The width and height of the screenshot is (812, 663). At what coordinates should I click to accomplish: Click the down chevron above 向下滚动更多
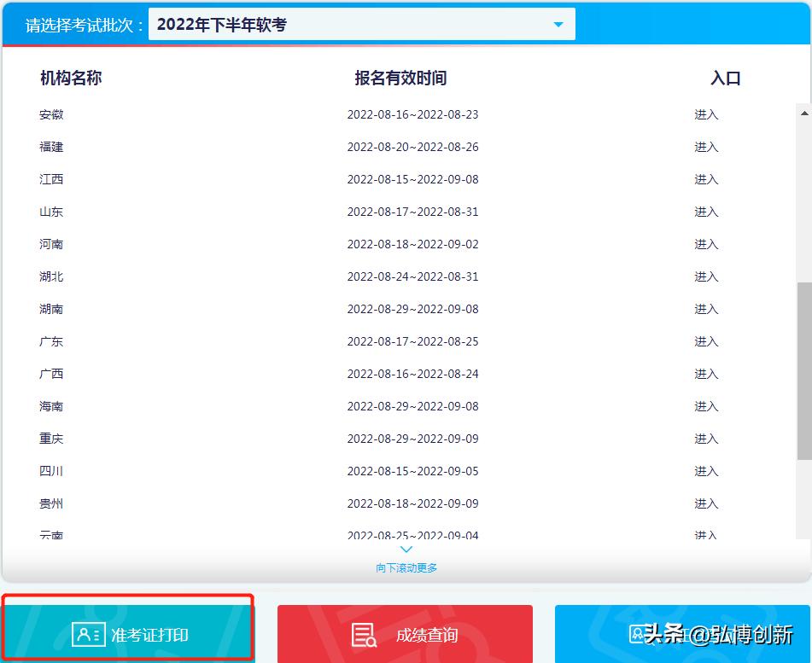406,550
